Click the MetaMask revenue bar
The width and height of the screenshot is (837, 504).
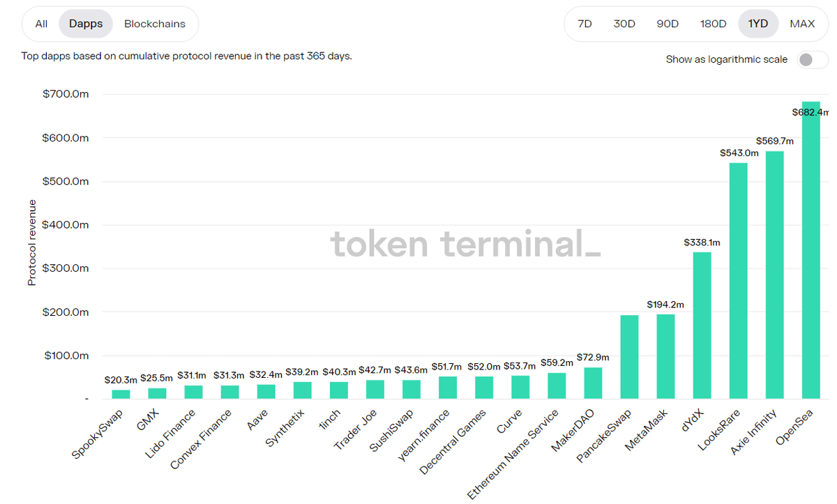665,356
